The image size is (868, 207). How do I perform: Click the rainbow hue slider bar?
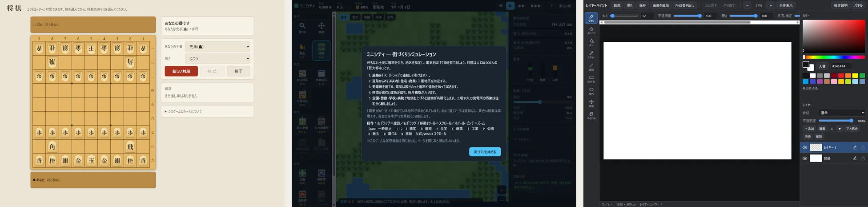tap(834, 57)
